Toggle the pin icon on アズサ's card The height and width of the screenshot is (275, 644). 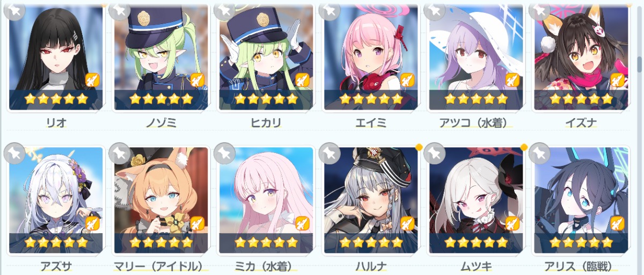click(x=15, y=154)
